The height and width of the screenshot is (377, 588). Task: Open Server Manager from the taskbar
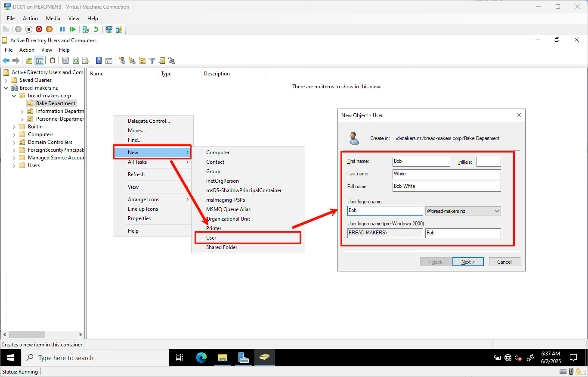pyautogui.click(x=243, y=358)
